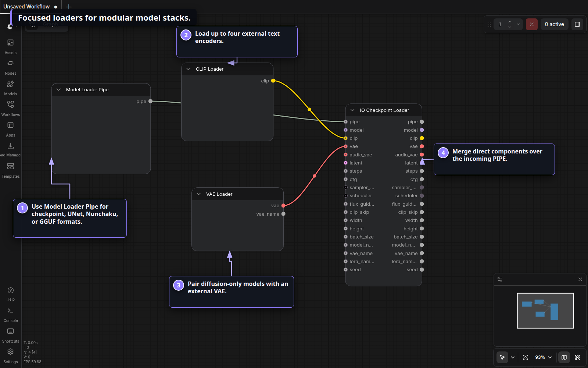Click the red cancel run button
The height and width of the screenshot is (368, 588).
pyautogui.click(x=531, y=24)
